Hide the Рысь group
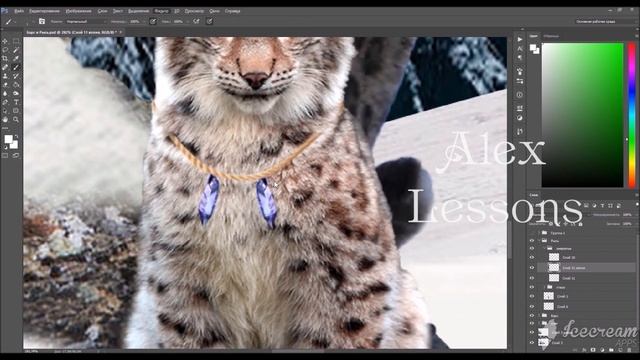Screen dimensions: 640x360 click(532, 241)
